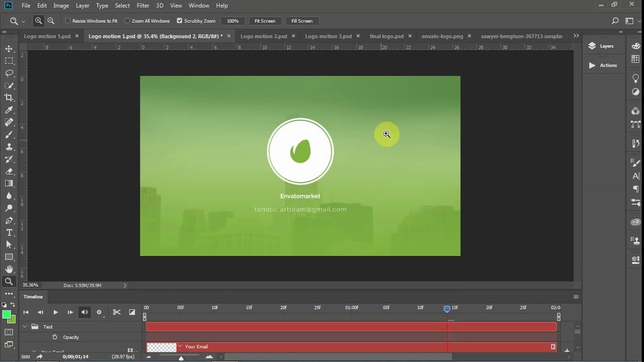Open the Timeline panel menu
The image size is (644, 362).
coord(576,297)
